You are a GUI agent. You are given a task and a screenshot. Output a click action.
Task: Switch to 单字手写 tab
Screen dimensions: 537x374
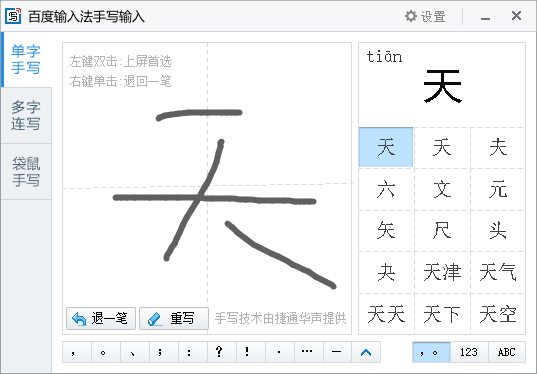click(x=26, y=60)
